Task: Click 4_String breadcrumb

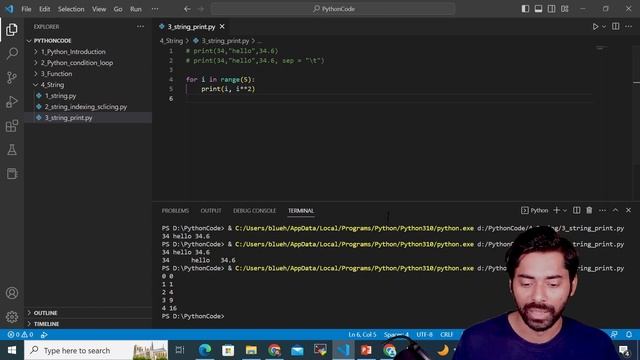Action: (x=171, y=41)
